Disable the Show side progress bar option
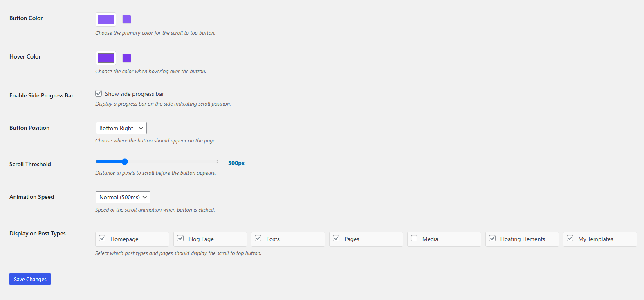The width and height of the screenshot is (644, 300). (x=99, y=93)
